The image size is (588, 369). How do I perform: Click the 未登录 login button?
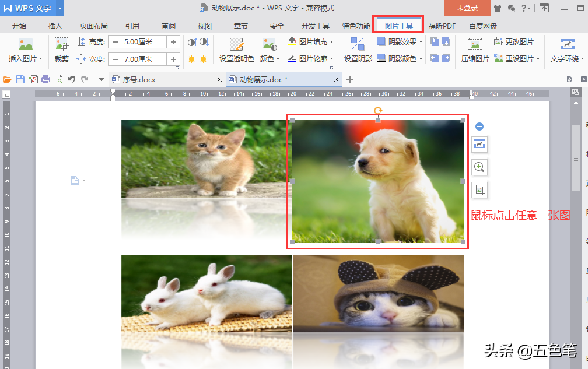point(467,8)
